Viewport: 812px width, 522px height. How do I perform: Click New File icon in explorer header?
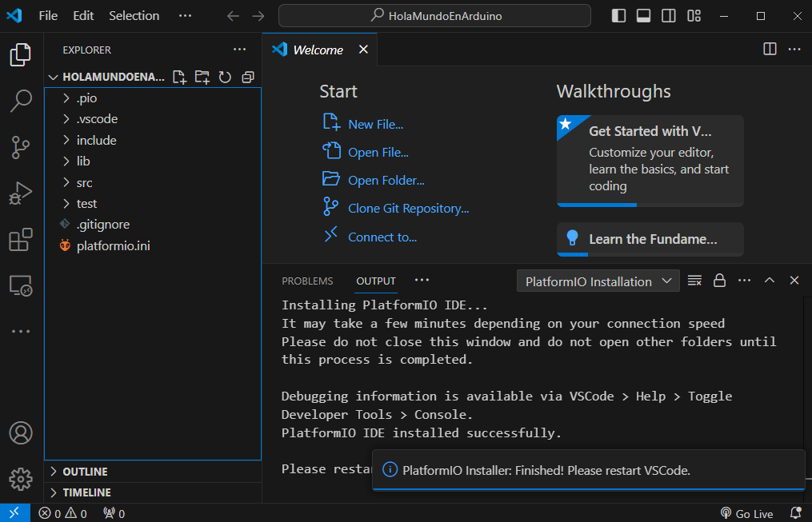tap(179, 77)
